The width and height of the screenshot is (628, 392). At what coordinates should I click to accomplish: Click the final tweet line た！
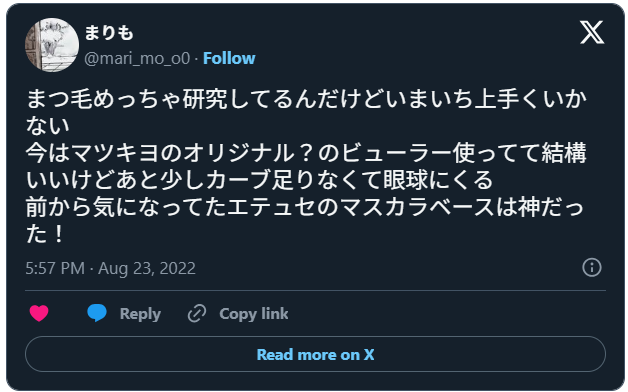point(45,234)
